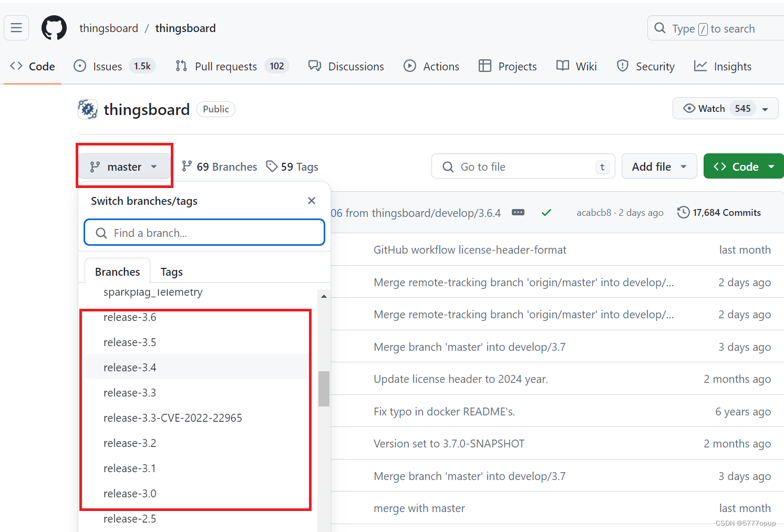This screenshot has width=784, height=532.
Task: Open 'Fix typo in docker README's.' commit
Action: coord(444,412)
